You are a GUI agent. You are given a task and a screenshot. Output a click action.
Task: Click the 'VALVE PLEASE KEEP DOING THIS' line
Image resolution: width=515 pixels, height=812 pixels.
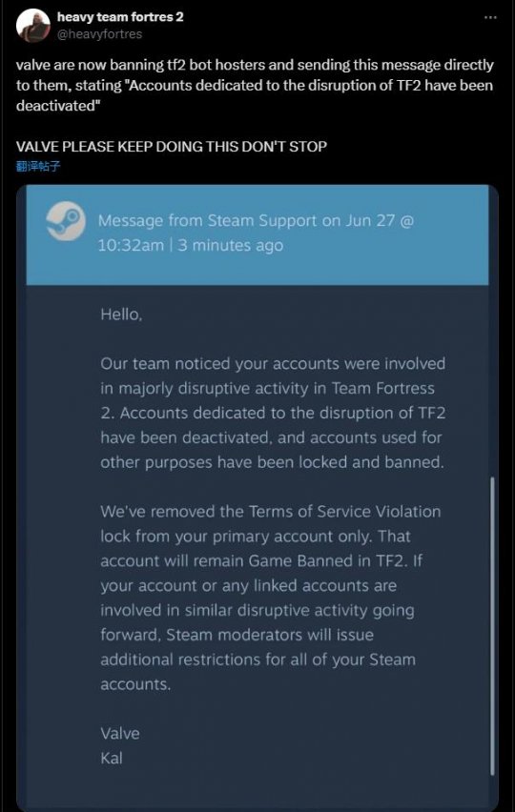(x=172, y=147)
